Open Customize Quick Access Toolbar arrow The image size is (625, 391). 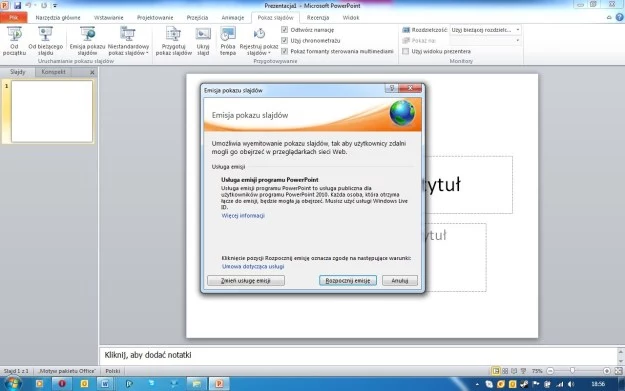[55, 6]
